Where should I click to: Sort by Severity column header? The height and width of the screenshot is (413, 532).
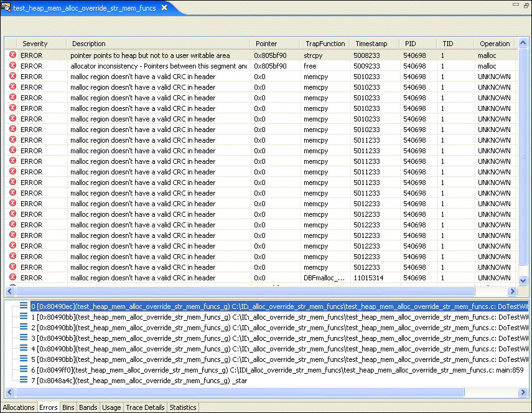click(x=35, y=44)
